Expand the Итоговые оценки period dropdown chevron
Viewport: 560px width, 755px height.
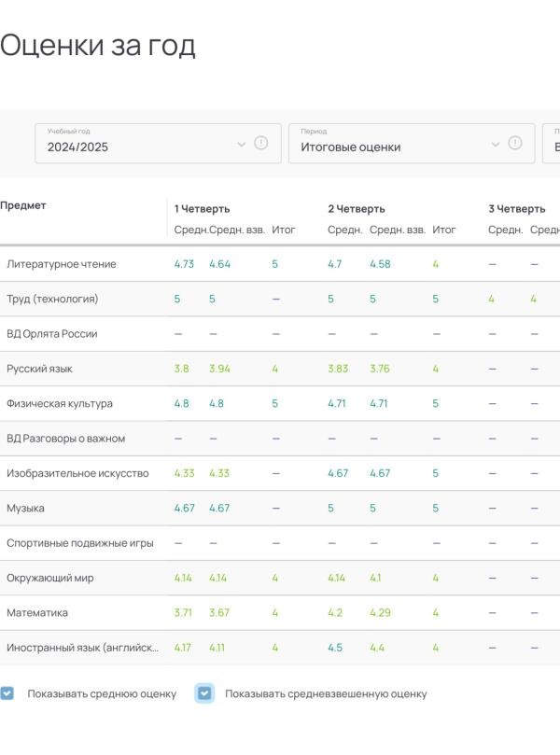pyautogui.click(x=495, y=144)
